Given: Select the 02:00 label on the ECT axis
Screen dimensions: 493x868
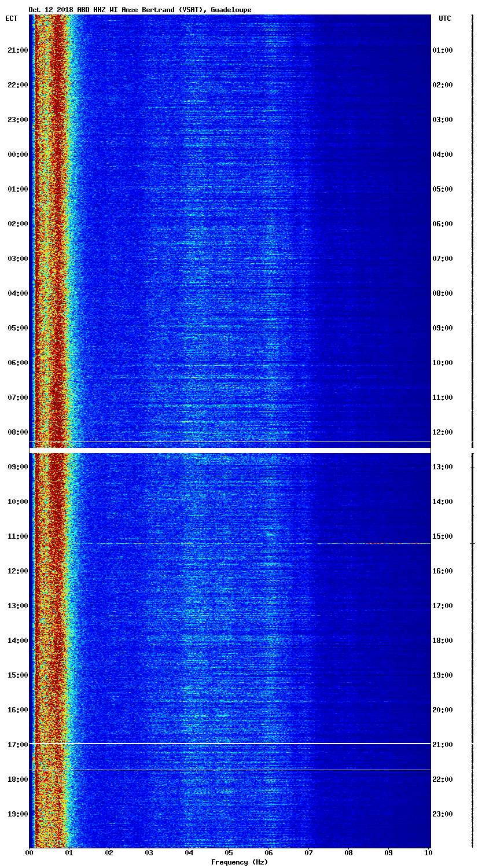Looking at the screenshot, I should pyautogui.click(x=17, y=224).
